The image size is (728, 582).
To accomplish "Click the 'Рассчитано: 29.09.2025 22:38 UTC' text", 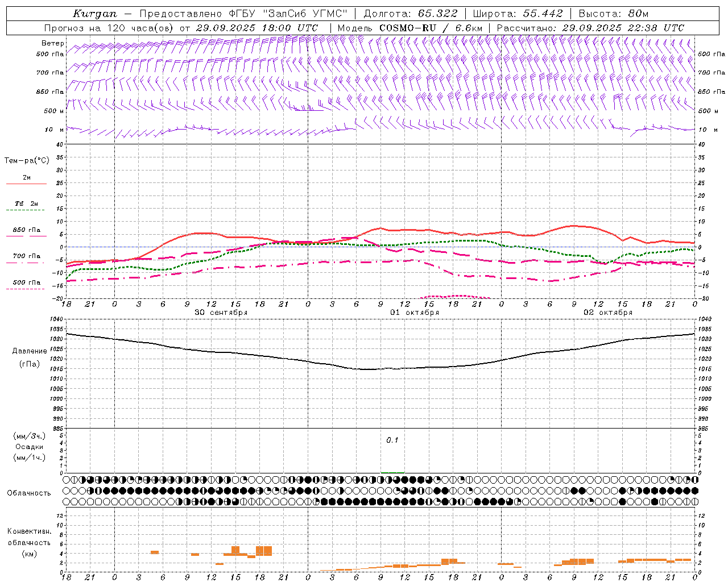I will (590, 28).
